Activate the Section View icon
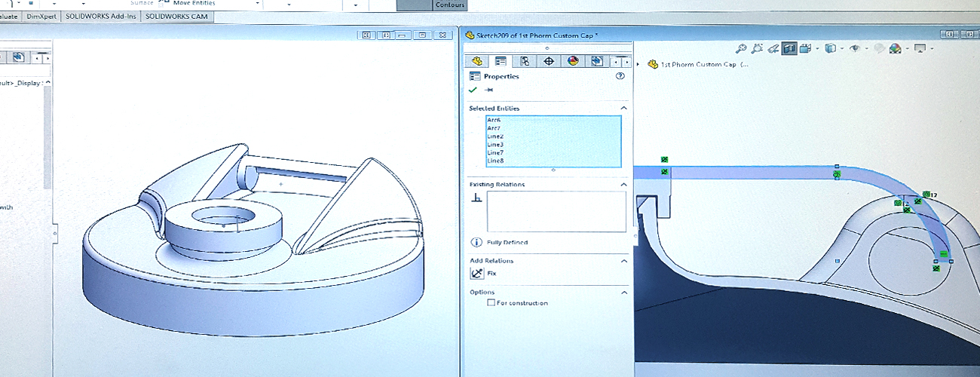The image size is (980, 377). (x=789, y=48)
